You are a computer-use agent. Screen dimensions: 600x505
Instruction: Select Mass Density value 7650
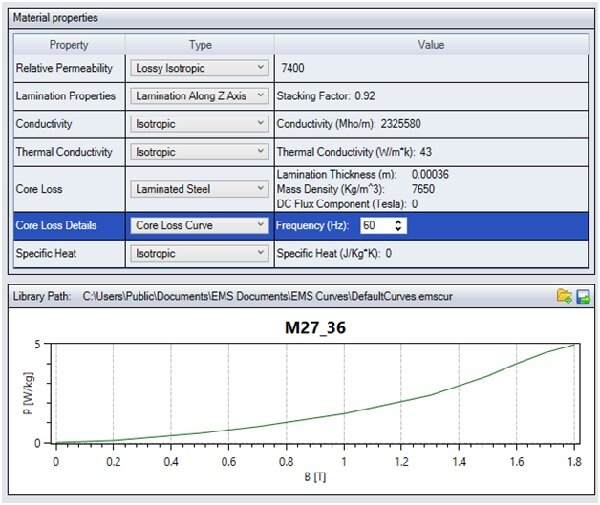pos(423,189)
